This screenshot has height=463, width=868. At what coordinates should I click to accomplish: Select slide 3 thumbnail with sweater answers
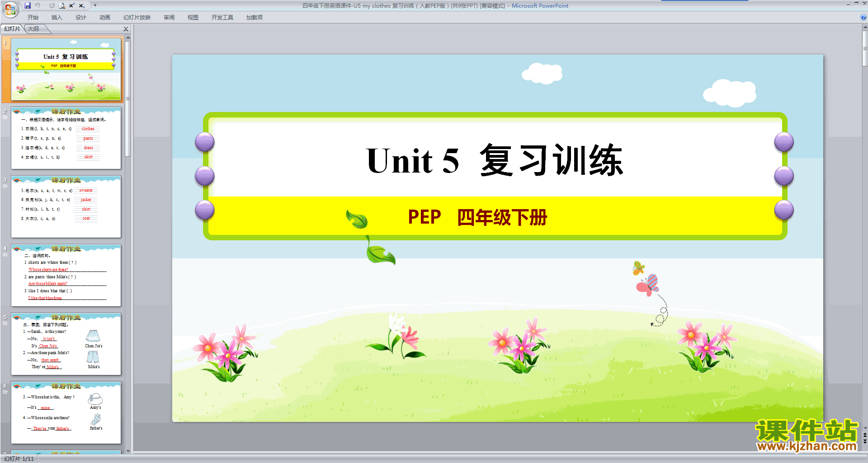click(x=66, y=206)
